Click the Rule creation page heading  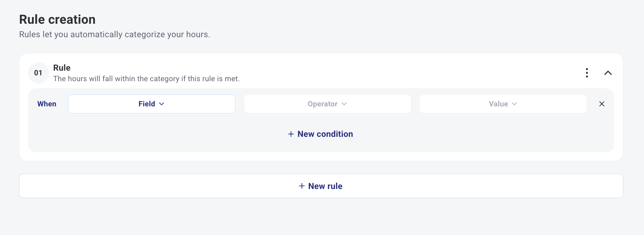click(x=57, y=20)
